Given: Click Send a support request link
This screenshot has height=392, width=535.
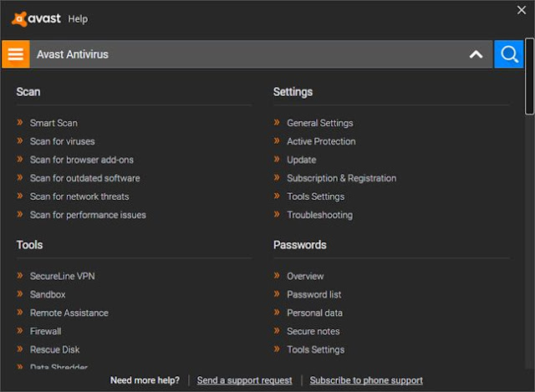Looking at the screenshot, I should click(x=244, y=380).
